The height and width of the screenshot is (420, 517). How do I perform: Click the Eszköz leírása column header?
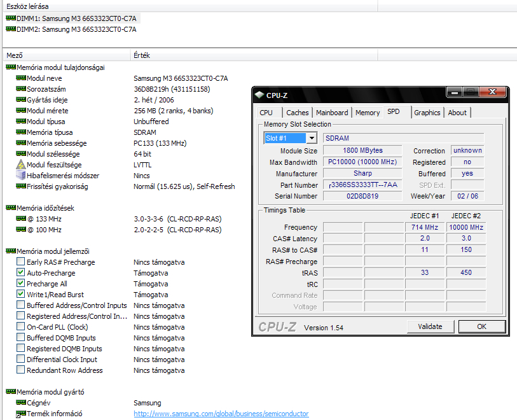click(x=190, y=6)
